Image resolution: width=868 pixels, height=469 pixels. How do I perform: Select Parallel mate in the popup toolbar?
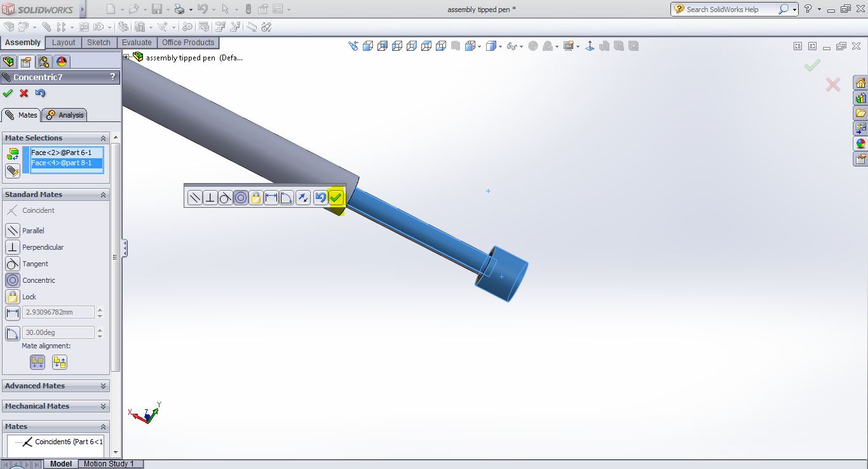(x=195, y=198)
